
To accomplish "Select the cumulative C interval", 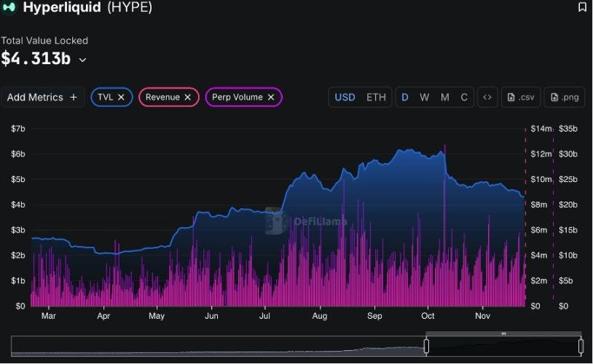I will (464, 97).
